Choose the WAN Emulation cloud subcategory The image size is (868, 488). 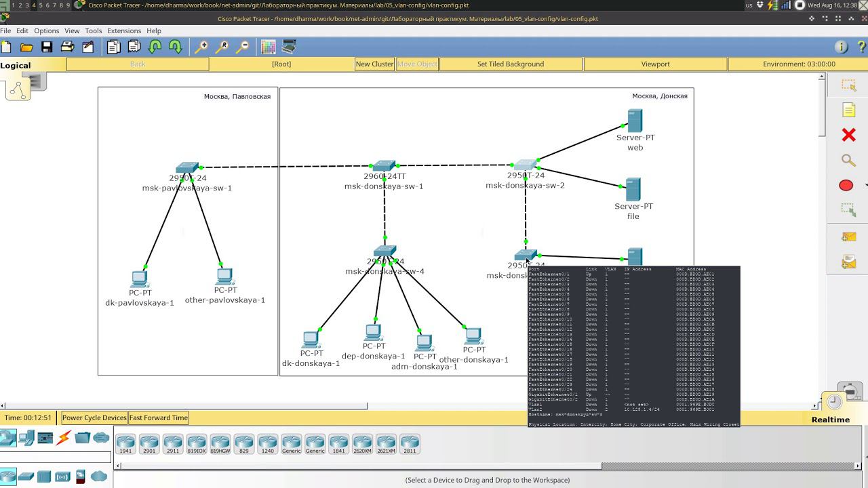tap(99, 476)
